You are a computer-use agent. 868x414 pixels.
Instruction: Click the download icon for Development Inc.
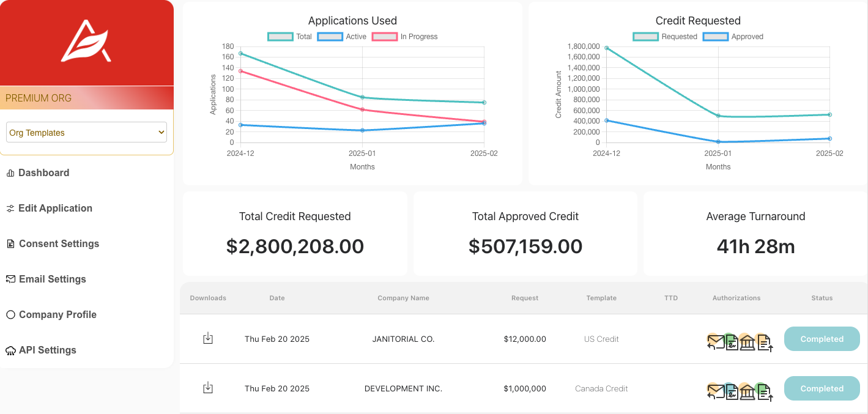click(208, 388)
